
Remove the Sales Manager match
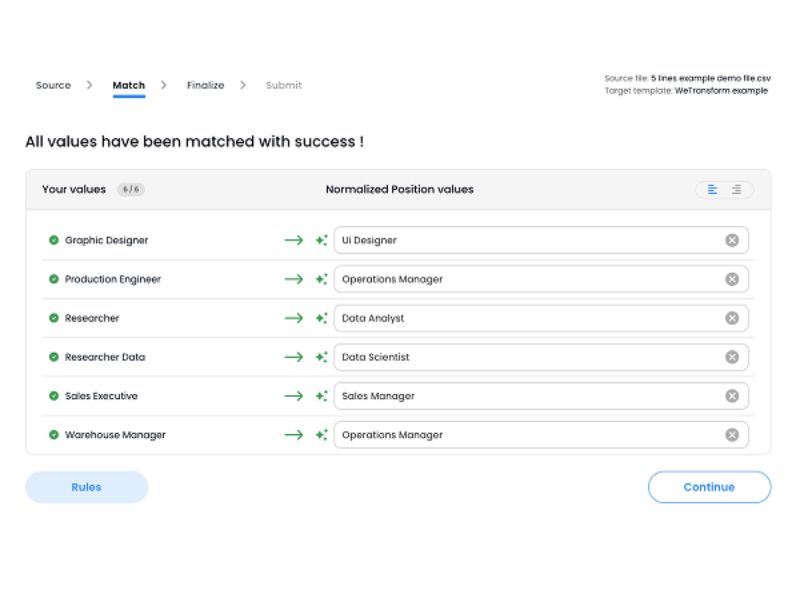732,396
